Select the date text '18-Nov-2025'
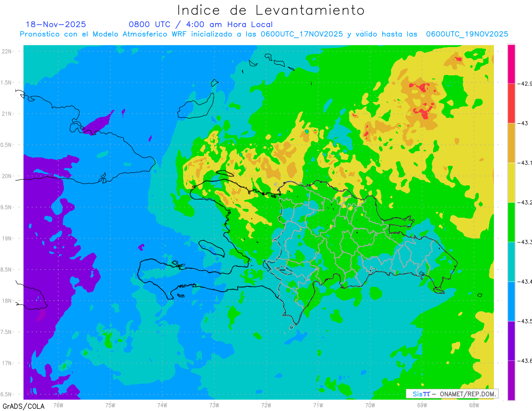The height and width of the screenshot is (411, 532). point(56,24)
